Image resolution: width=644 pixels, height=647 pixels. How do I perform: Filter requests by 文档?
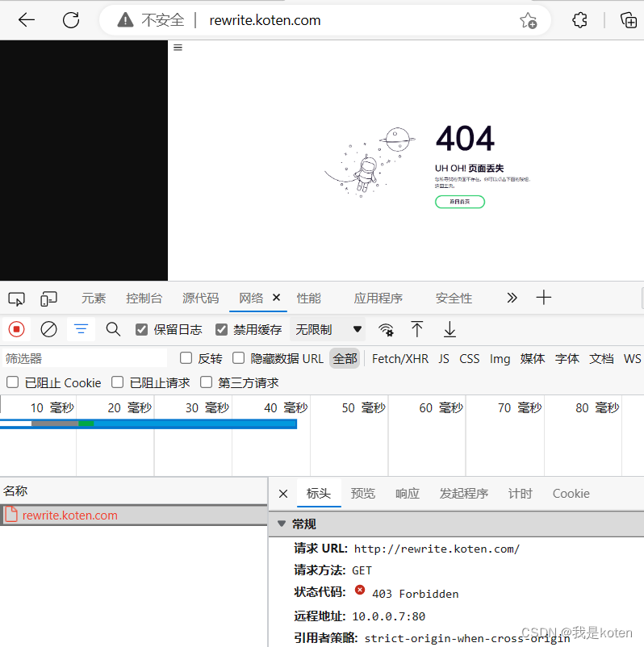point(601,358)
